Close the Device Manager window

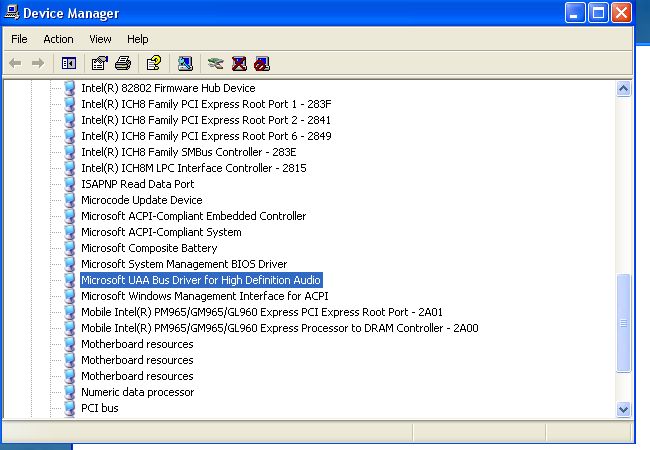pyautogui.click(x=621, y=13)
